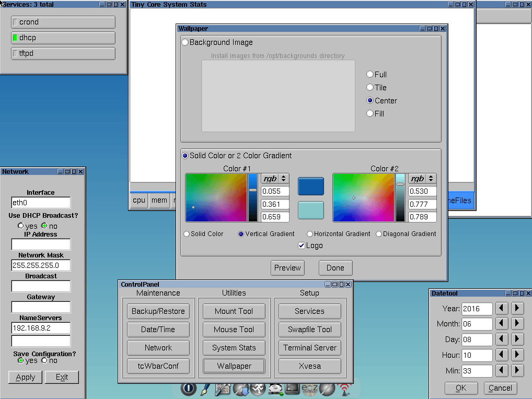
Task: Launch the Terminal icon in the dock
Action: click(x=292, y=389)
